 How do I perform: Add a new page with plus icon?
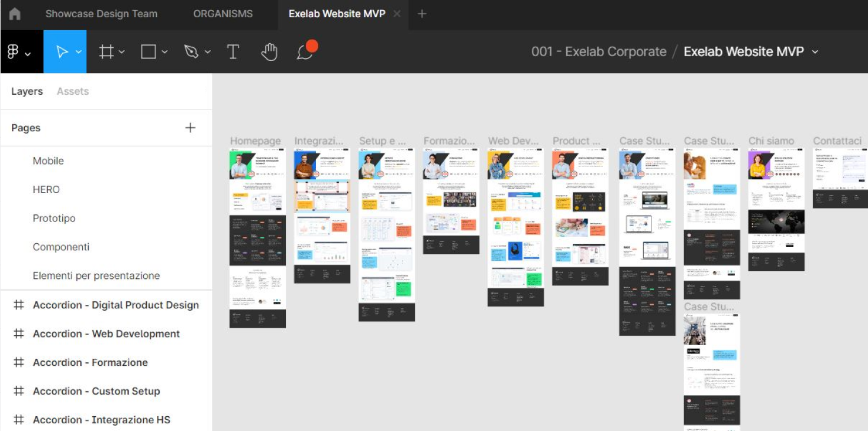tap(190, 128)
